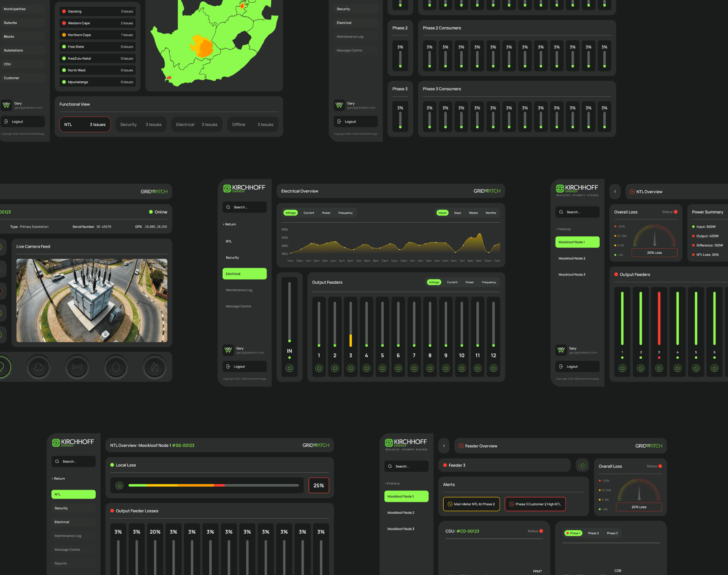Go back using Feeder Overview chevron
Screen dimensions: 728x575
pos(444,446)
